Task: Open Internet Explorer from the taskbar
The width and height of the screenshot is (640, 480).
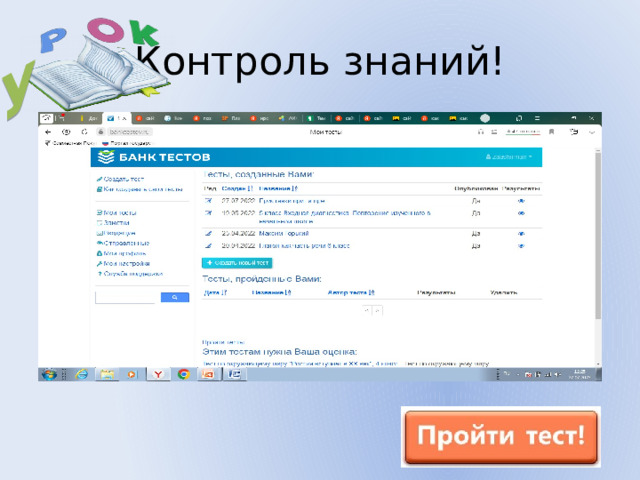Action: [82, 374]
